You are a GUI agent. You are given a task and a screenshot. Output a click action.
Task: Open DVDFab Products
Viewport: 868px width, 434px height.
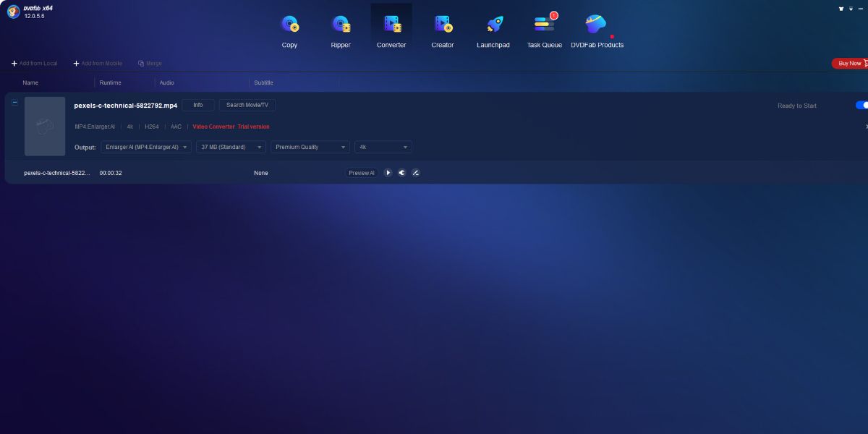595,29
